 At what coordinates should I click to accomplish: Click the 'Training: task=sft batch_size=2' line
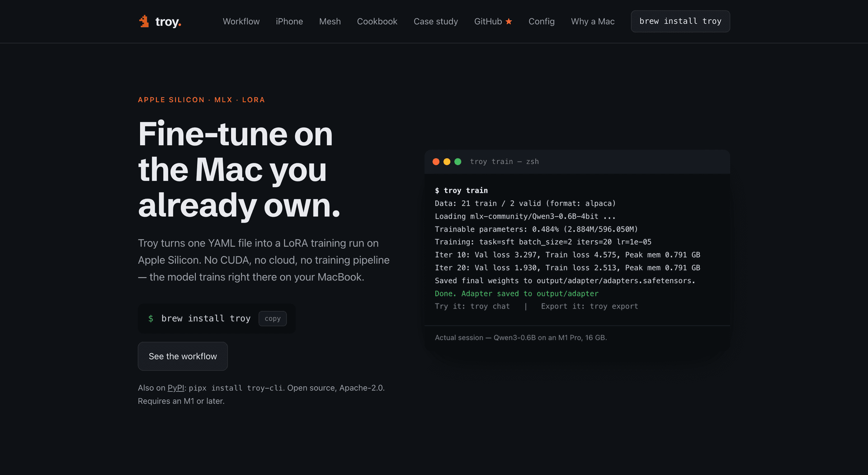click(x=543, y=242)
